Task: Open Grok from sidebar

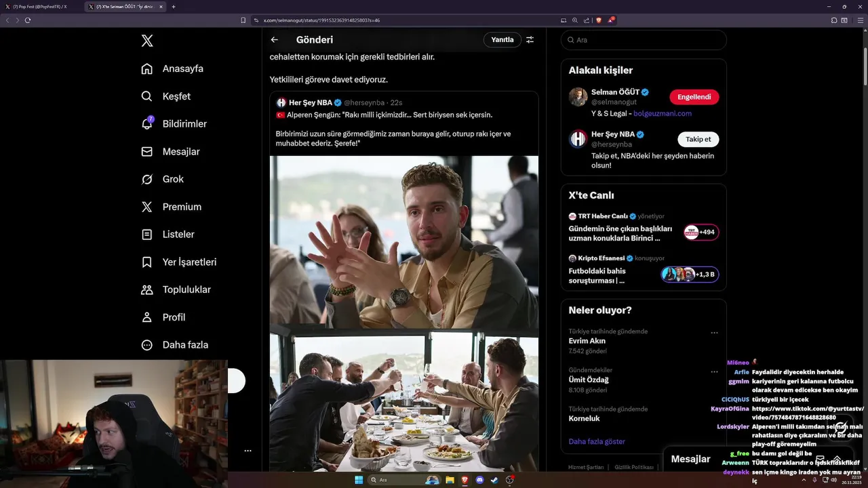Action: [163, 179]
